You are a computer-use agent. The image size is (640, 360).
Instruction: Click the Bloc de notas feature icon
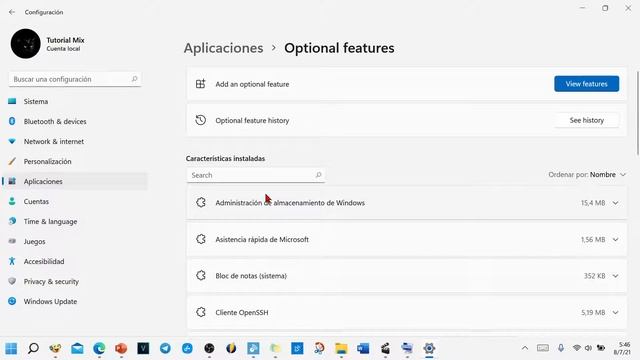pos(201,276)
